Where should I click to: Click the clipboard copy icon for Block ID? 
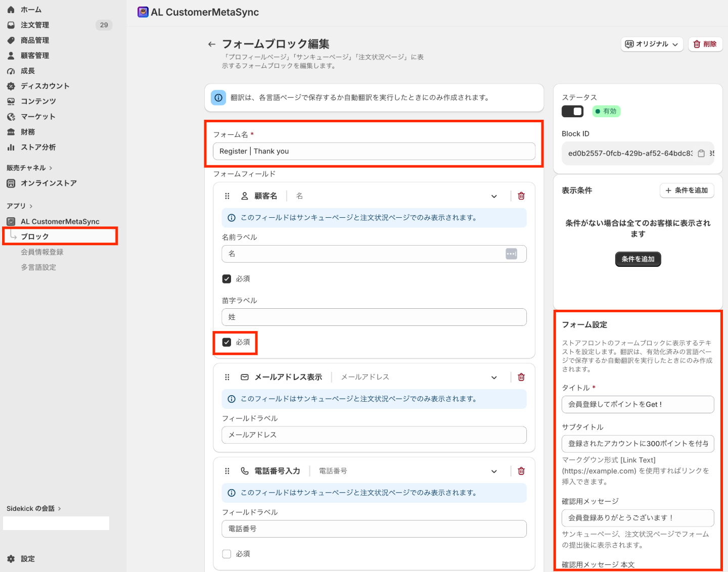[x=701, y=154]
